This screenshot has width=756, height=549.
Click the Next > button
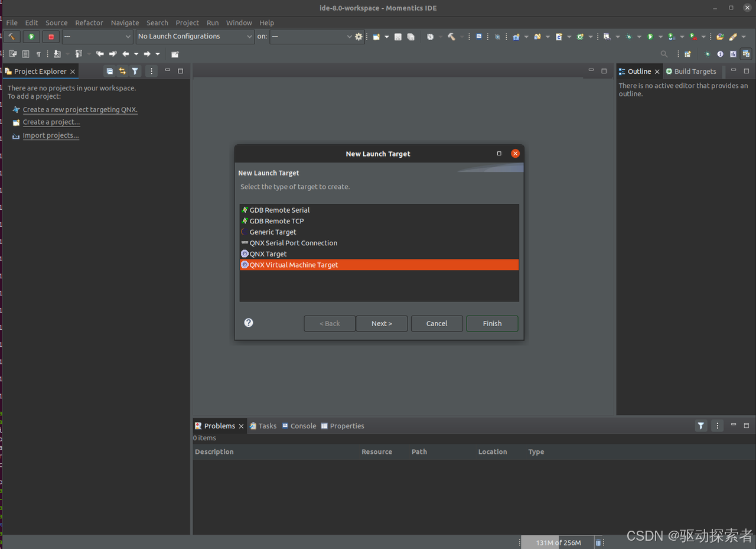[382, 323]
